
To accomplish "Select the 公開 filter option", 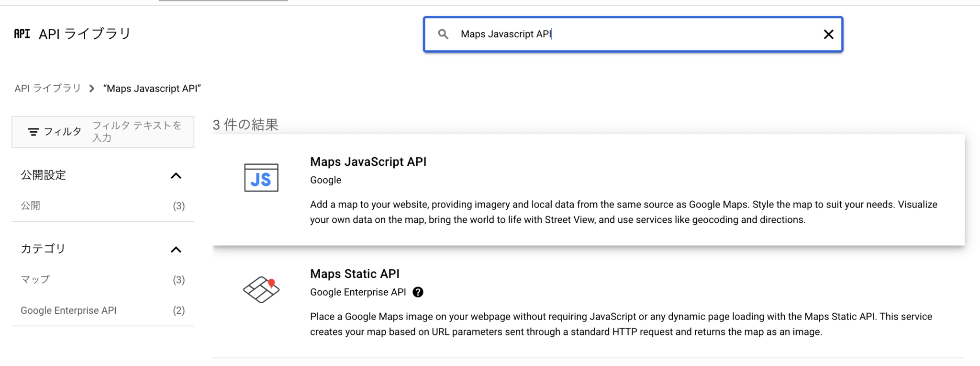I will [31, 206].
